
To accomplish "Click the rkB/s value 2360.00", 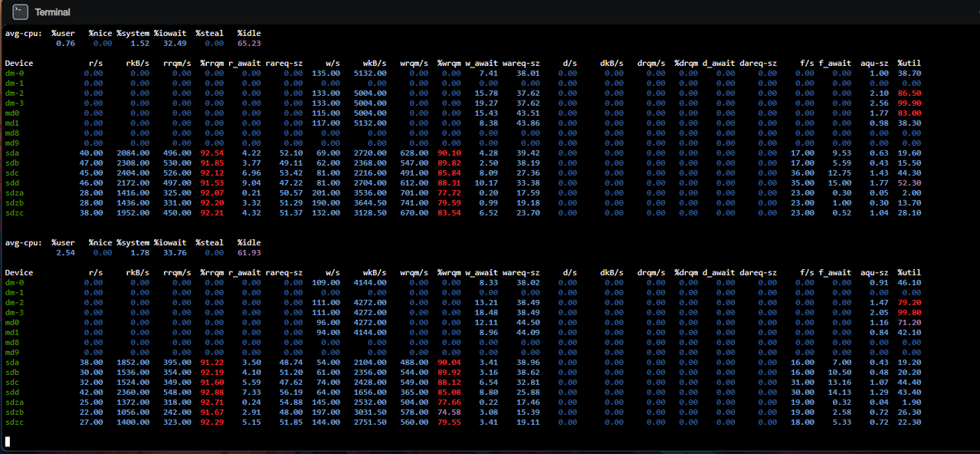I will click(134, 393).
